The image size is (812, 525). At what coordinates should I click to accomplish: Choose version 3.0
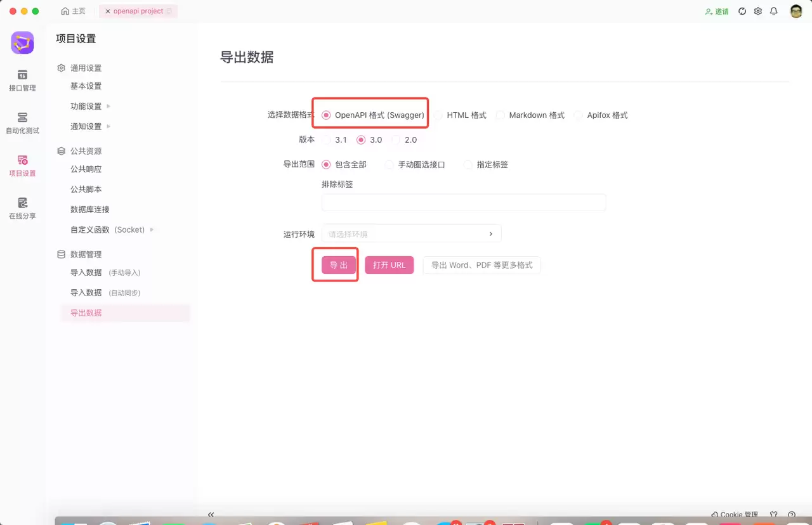point(369,139)
